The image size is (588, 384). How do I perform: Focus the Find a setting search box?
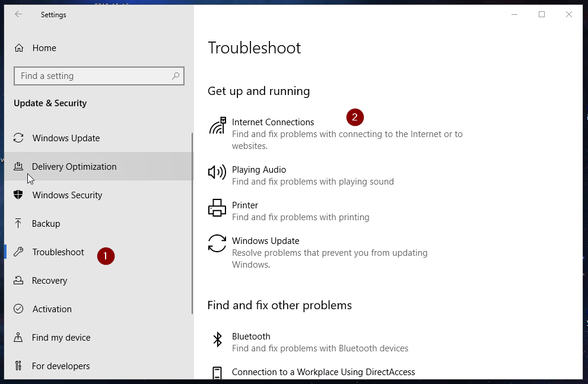pos(99,76)
